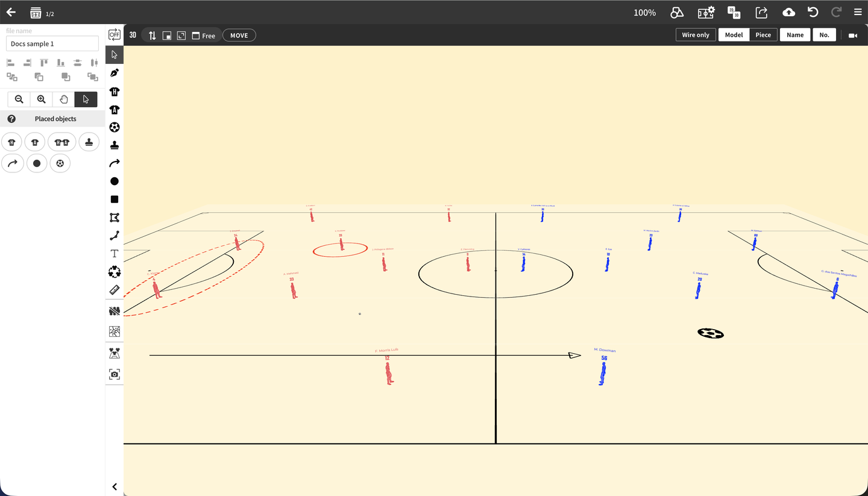Select the ruler measuring tool
The width and height of the screenshot is (868, 496).
click(x=115, y=290)
